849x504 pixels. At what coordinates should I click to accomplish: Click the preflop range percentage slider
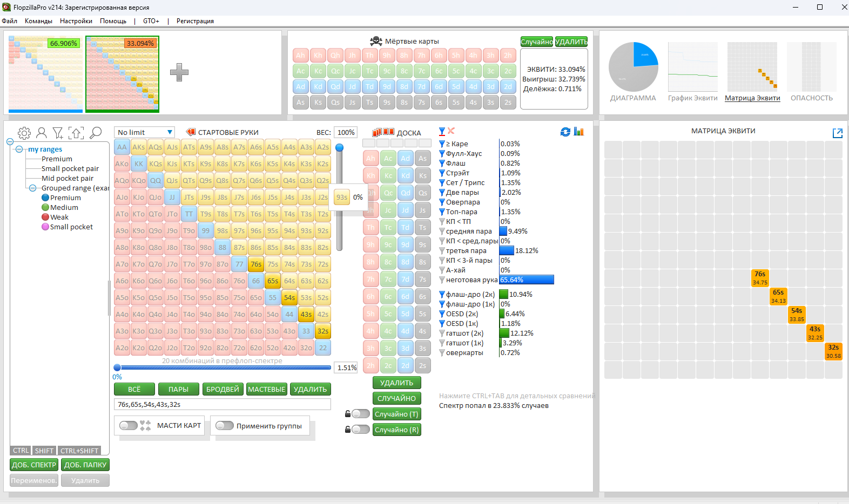click(x=223, y=367)
